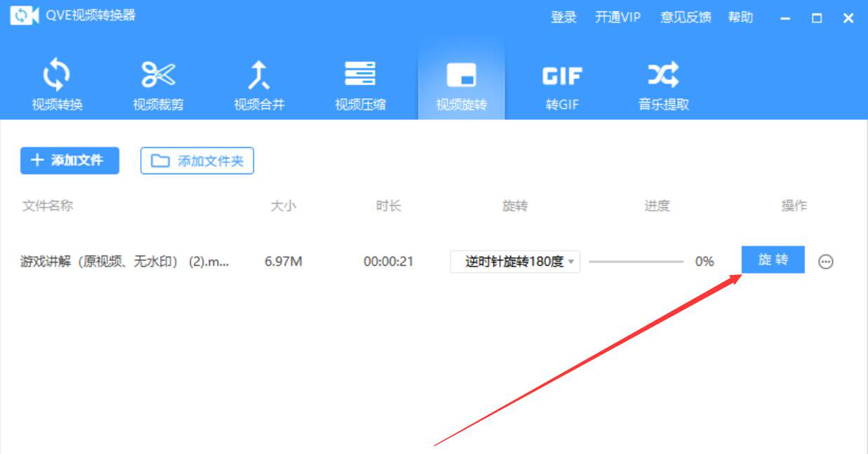This screenshot has height=454, width=868.
Task: Click 登录 login link
Action: click(x=563, y=18)
